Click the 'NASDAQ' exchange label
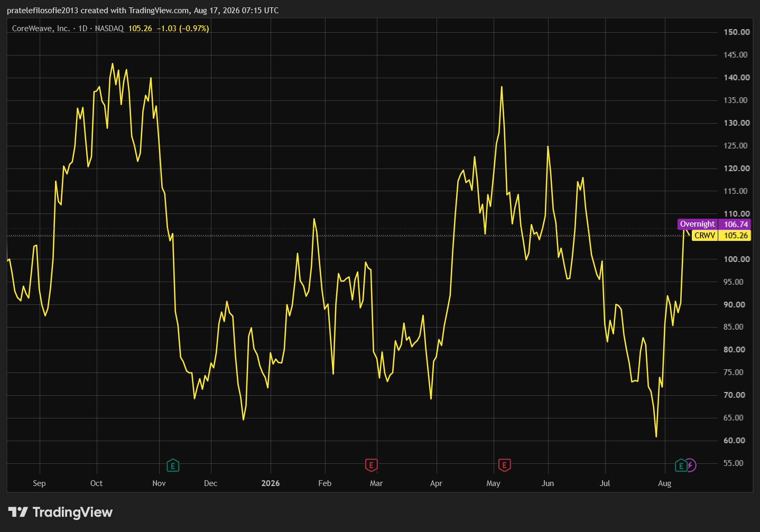 [x=109, y=29]
